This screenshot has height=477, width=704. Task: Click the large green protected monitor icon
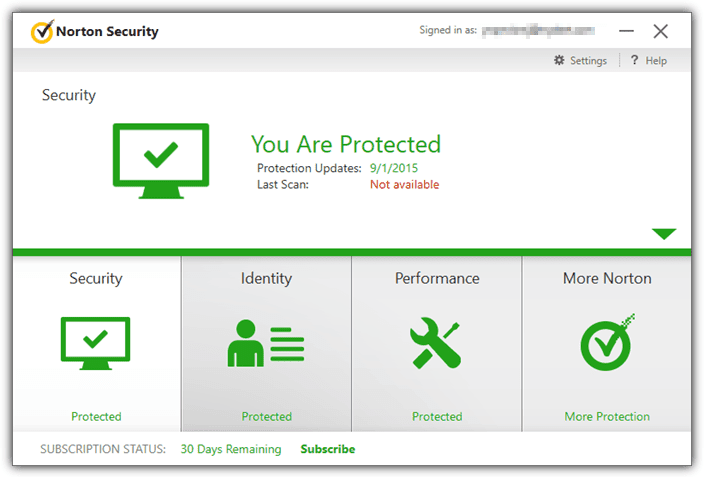click(x=161, y=161)
